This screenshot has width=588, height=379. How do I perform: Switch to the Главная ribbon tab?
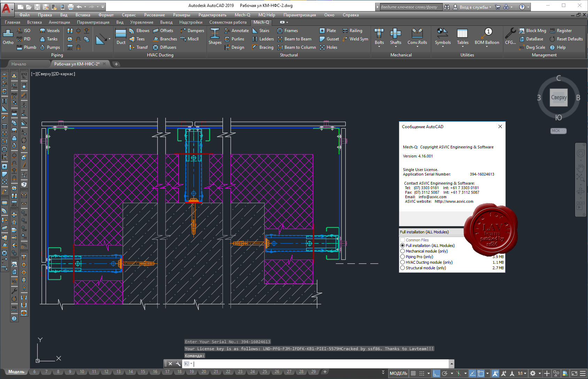coord(13,22)
